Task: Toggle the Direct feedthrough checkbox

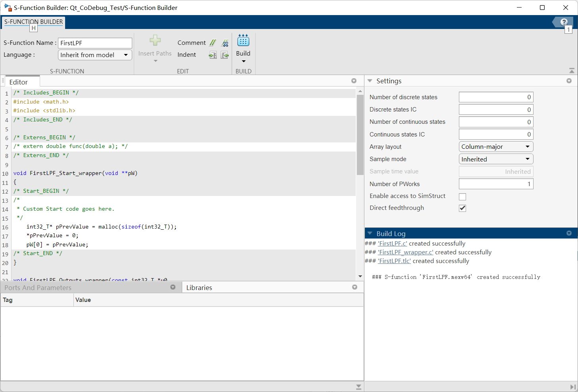Action: [462, 208]
